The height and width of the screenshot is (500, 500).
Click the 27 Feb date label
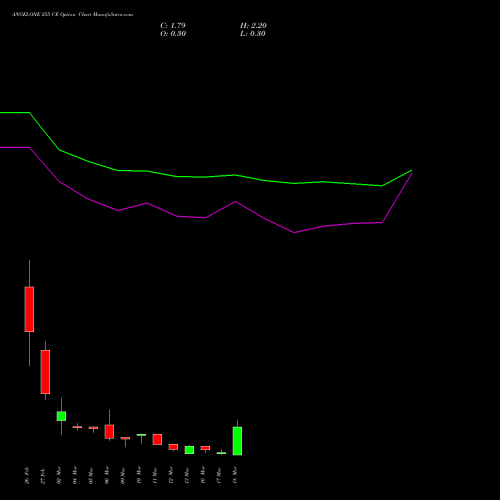coord(43,476)
